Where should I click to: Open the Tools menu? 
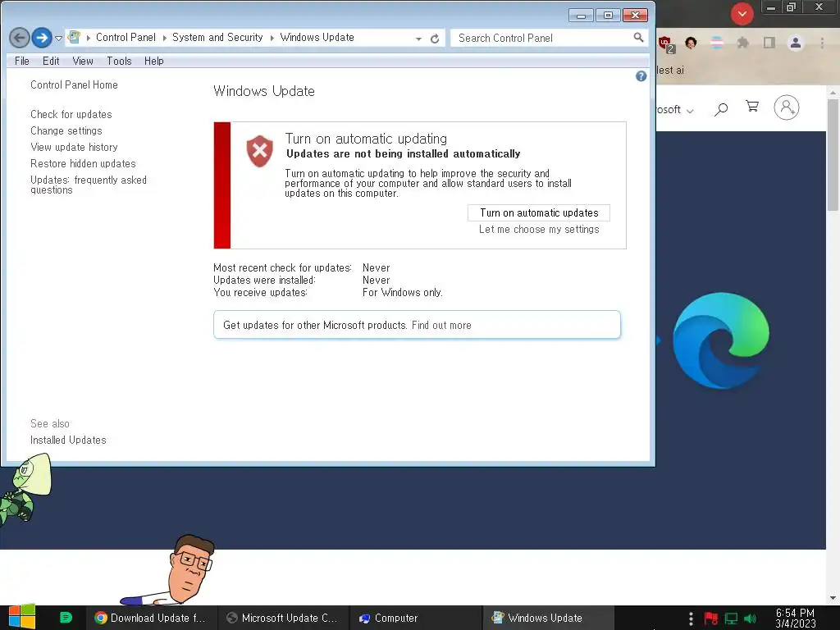pos(119,61)
